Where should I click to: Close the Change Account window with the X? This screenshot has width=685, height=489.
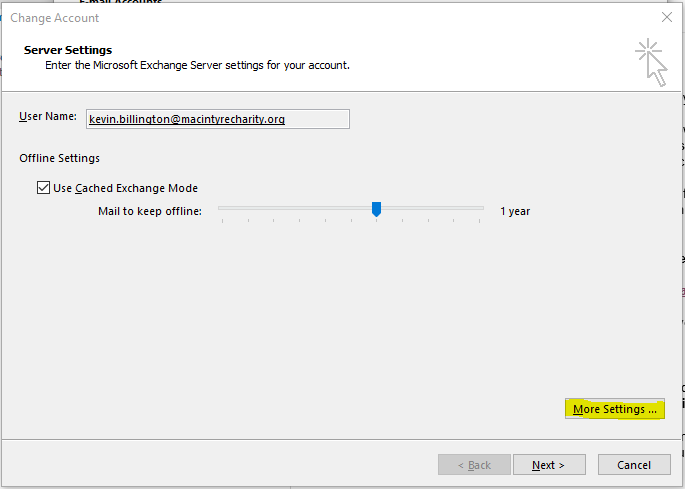click(x=667, y=17)
